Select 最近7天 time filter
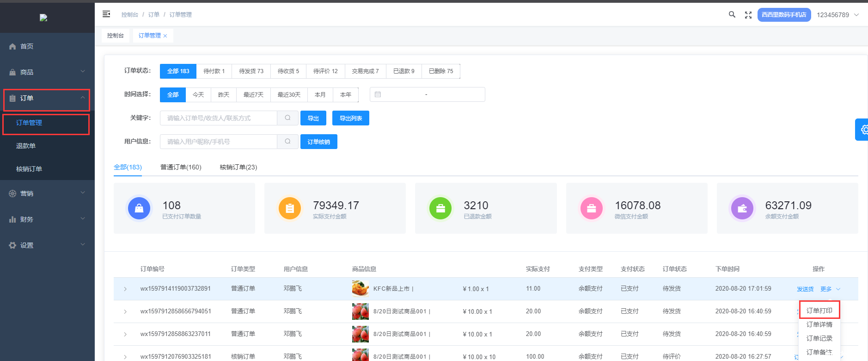Image resolution: width=868 pixels, height=361 pixels. click(253, 95)
